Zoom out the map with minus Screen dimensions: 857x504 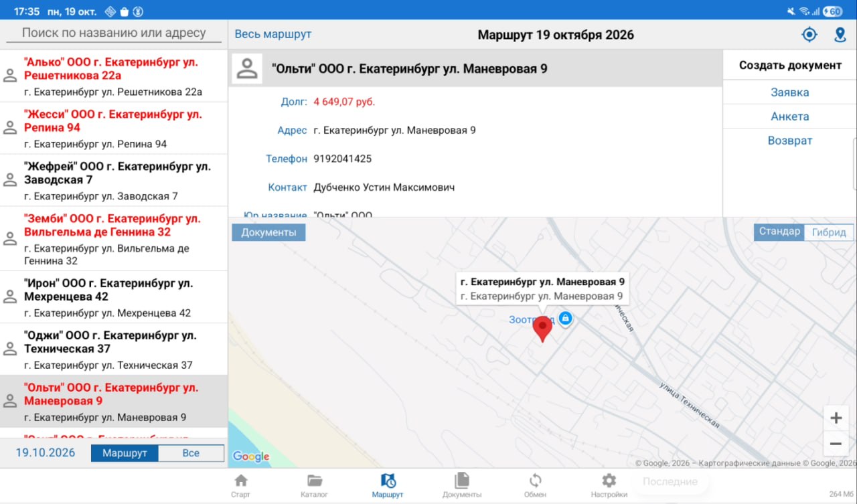pos(836,443)
